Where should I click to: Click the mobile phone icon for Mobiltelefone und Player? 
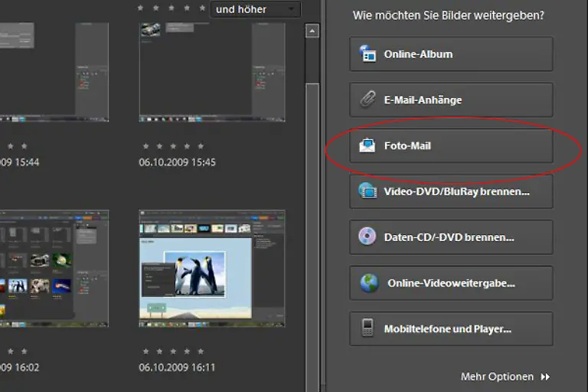click(368, 328)
